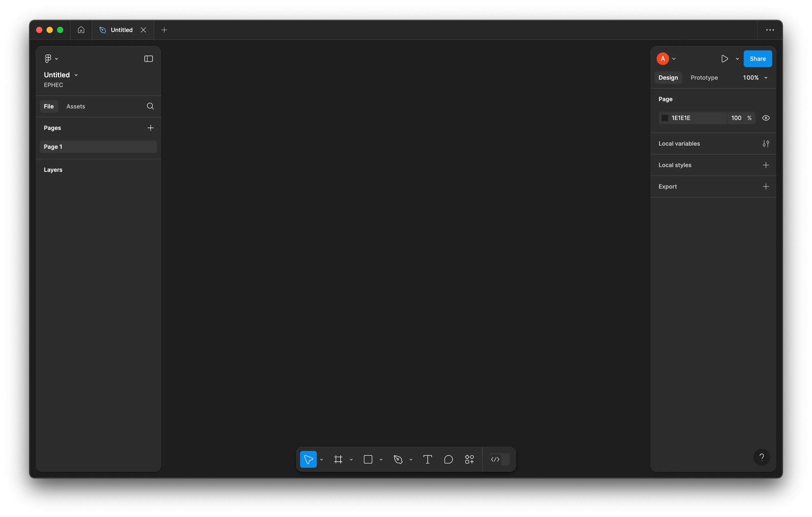Select the Comment tool
Screen dimensions: 812x517
coord(448,459)
